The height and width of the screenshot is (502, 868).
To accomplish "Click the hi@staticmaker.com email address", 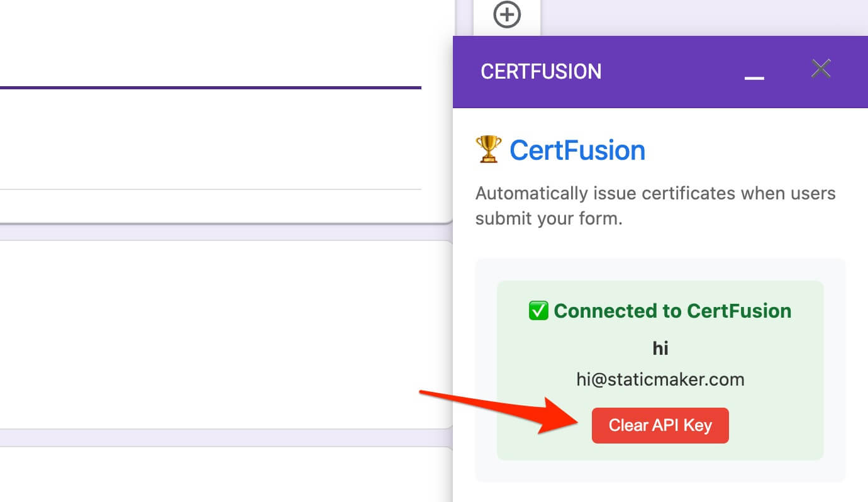I will pos(660,379).
